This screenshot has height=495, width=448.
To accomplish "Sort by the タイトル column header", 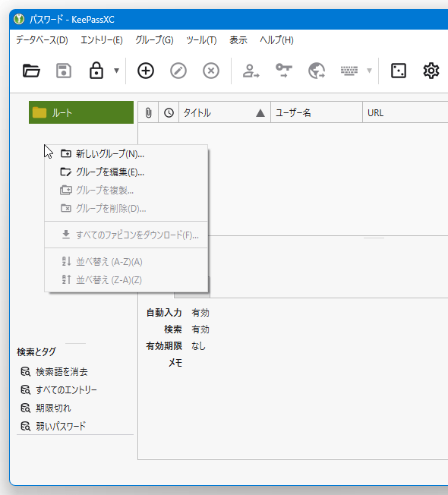I will (x=225, y=112).
